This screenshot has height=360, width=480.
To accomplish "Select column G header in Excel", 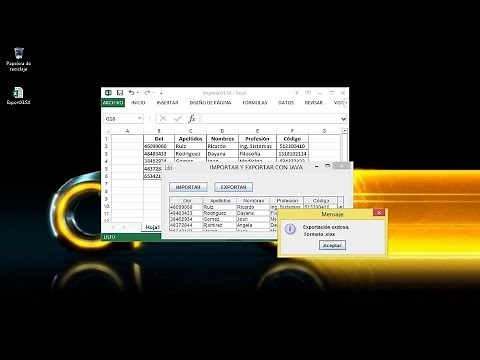I will tap(324, 131).
